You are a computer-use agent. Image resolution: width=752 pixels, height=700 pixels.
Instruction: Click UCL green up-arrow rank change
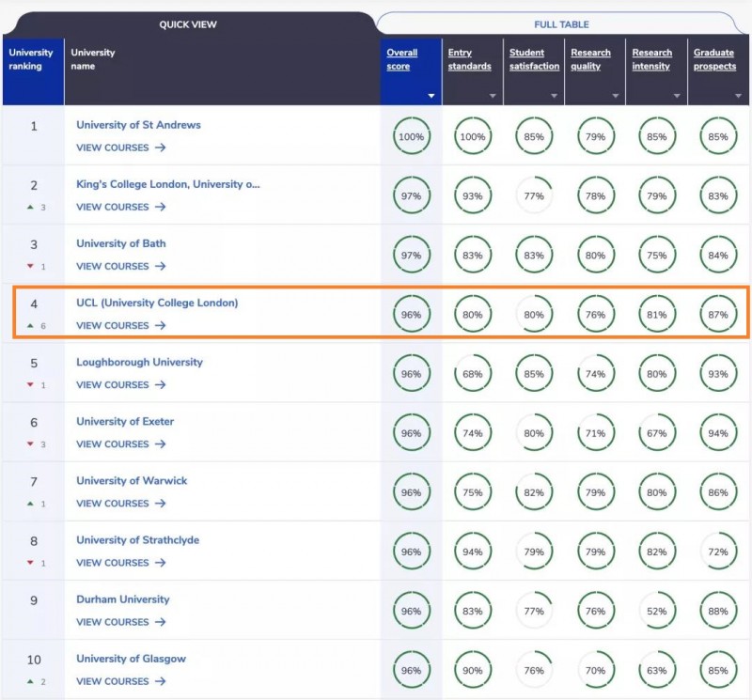coord(31,325)
